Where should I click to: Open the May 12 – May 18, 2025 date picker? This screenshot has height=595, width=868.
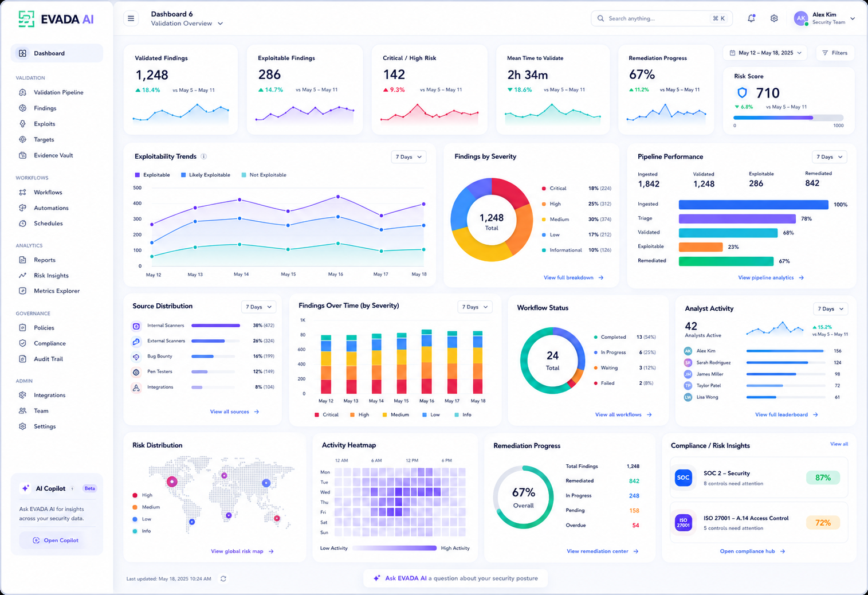tap(765, 53)
